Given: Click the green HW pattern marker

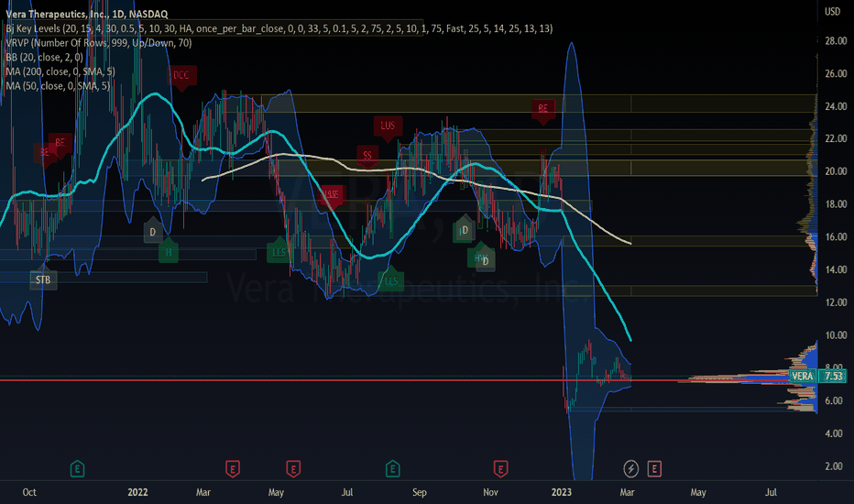Looking at the screenshot, I should pyautogui.click(x=478, y=257).
